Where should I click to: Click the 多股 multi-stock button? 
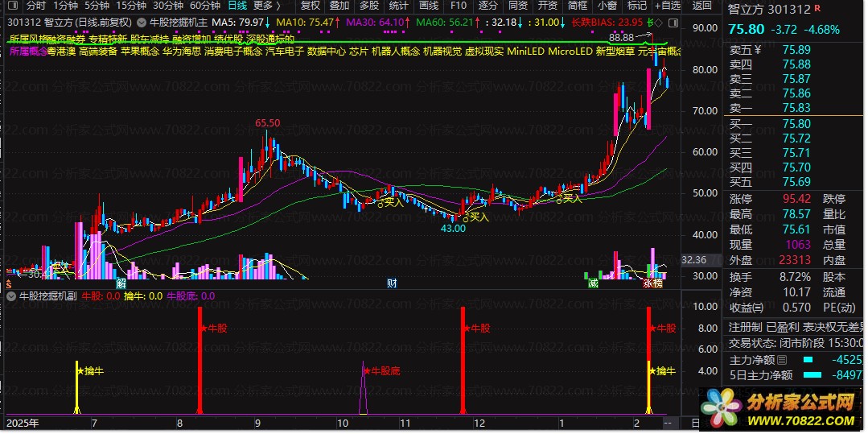pos(369,6)
